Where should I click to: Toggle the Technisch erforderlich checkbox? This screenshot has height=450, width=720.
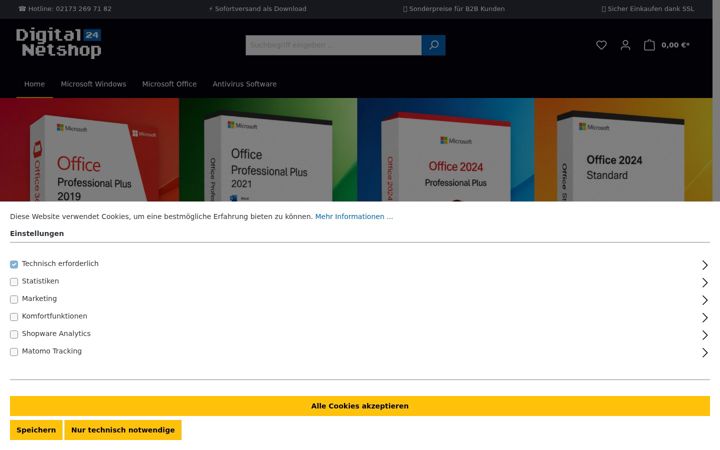(14, 264)
